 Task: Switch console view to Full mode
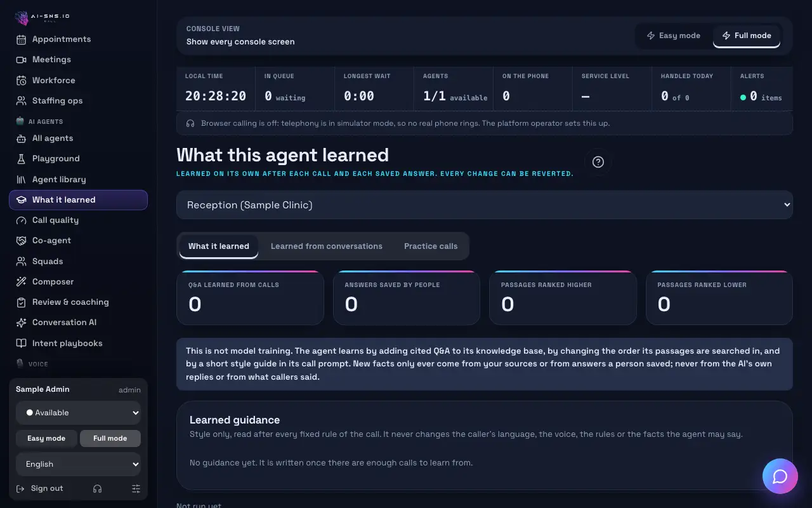pyautogui.click(x=747, y=36)
